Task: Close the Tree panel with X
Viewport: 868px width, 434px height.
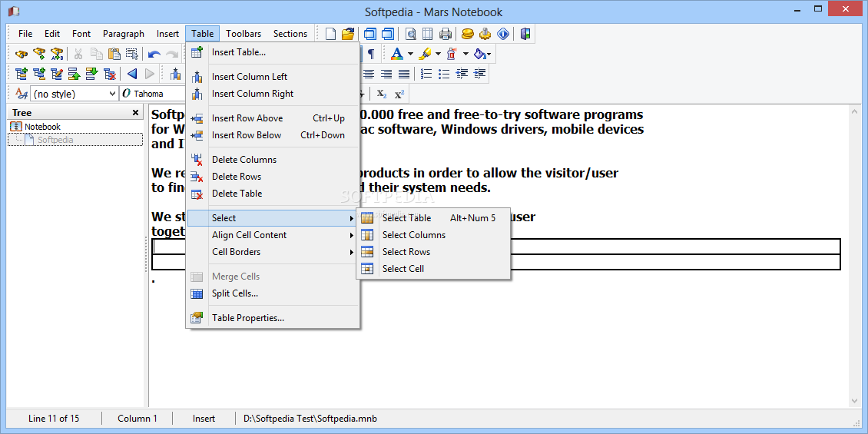Action: (x=136, y=113)
